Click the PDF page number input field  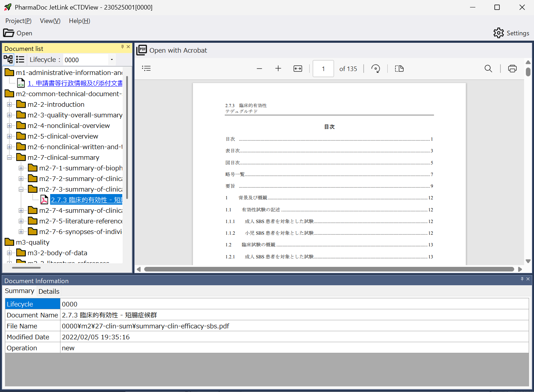point(323,69)
